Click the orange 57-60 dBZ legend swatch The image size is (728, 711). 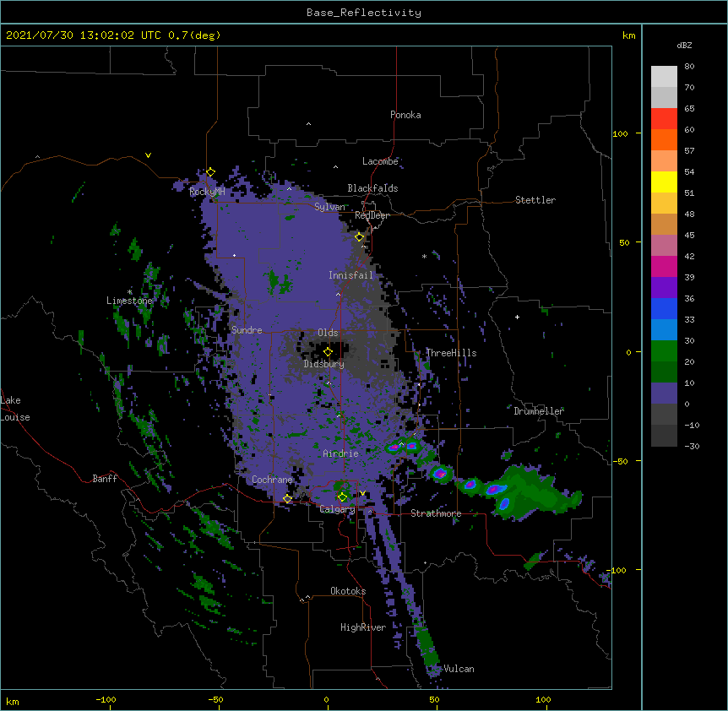(664, 139)
